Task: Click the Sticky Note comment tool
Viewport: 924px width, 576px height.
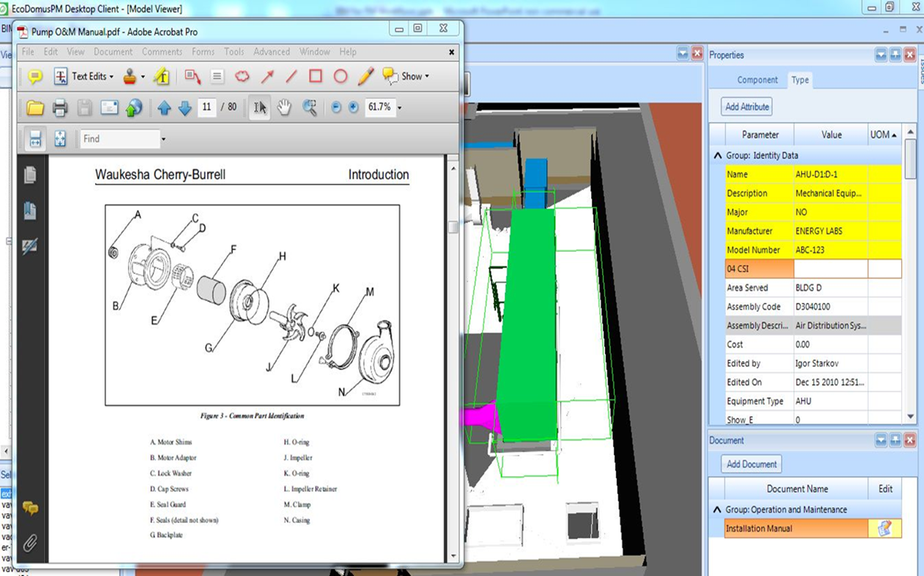Action: pos(35,77)
